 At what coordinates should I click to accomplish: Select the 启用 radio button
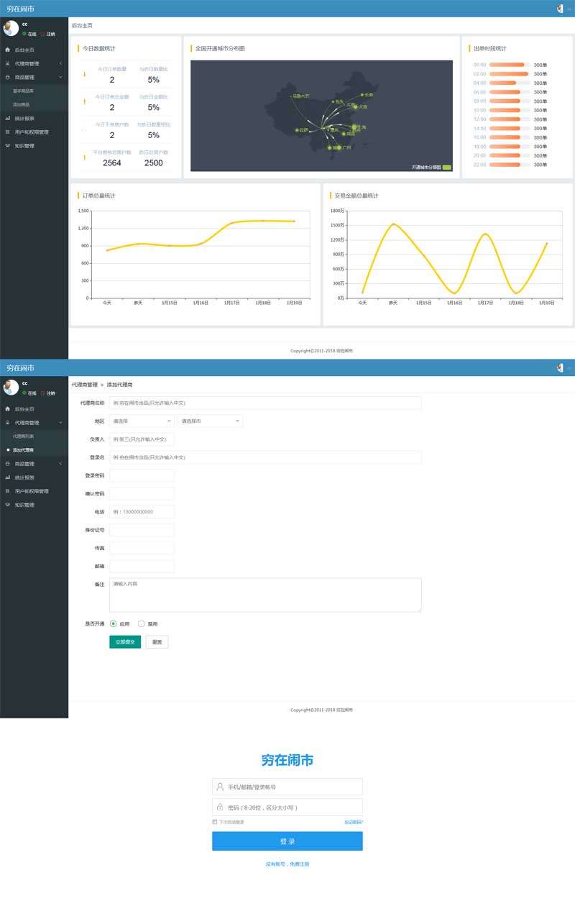pos(114,623)
